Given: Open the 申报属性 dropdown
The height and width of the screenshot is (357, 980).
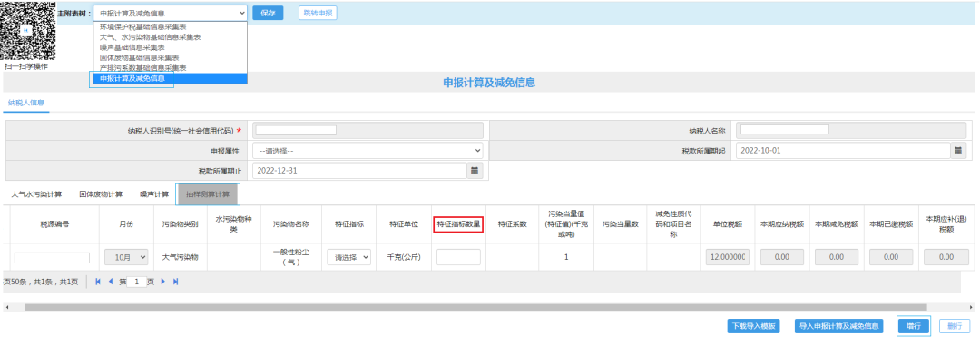Looking at the screenshot, I should point(367,151).
